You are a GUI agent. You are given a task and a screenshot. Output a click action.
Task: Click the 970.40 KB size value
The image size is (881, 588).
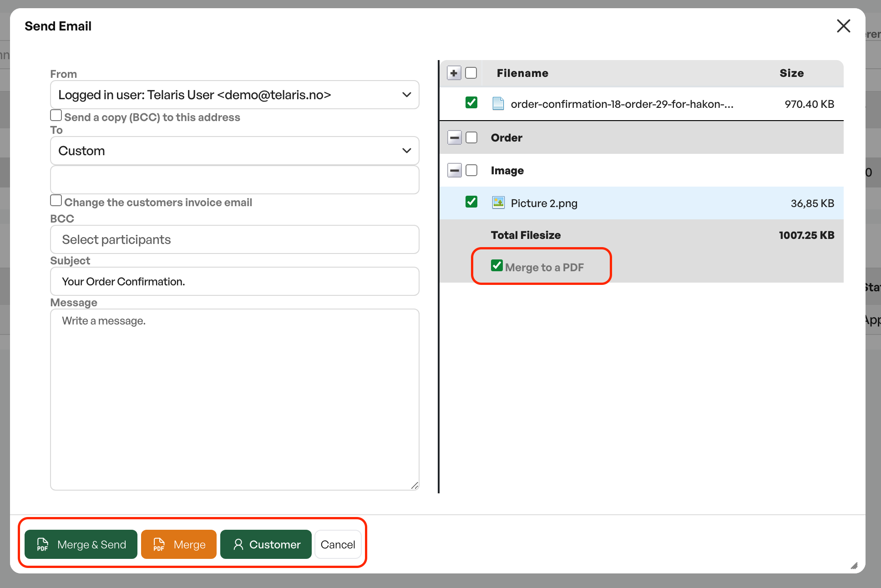[809, 104]
